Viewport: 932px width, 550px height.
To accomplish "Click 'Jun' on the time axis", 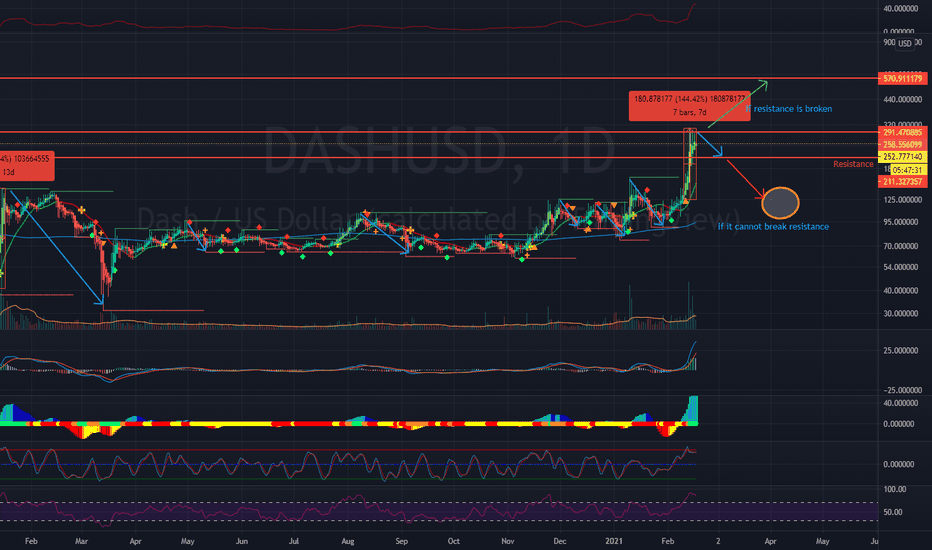I will (242, 541).
